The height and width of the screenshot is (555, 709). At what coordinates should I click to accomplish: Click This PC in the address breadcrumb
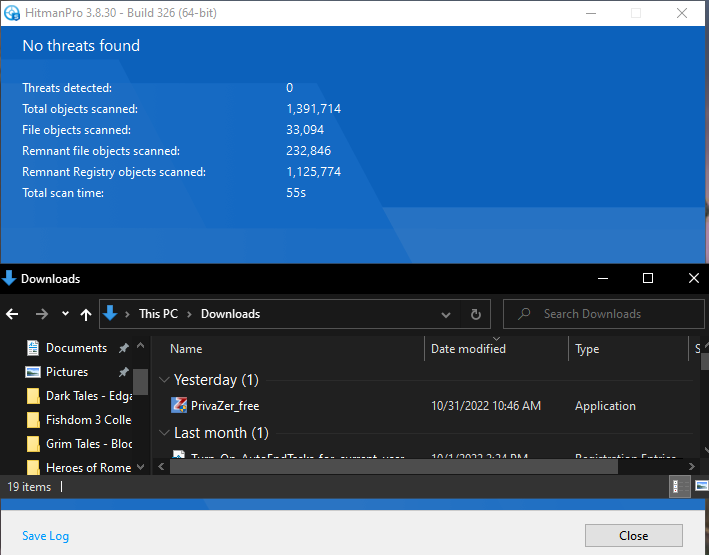click(x=158, y=314)
